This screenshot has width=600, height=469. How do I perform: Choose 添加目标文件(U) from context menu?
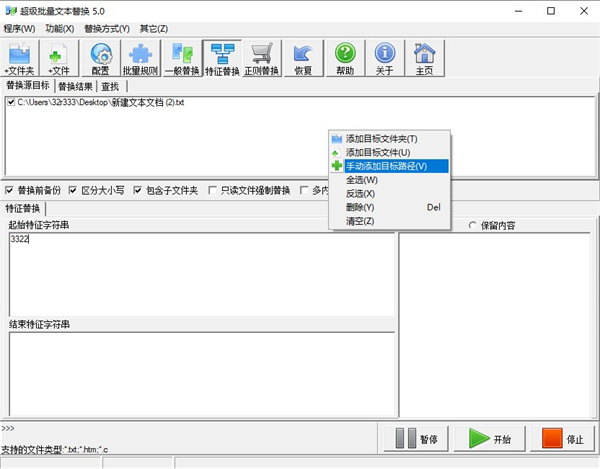tap(390, 152)
